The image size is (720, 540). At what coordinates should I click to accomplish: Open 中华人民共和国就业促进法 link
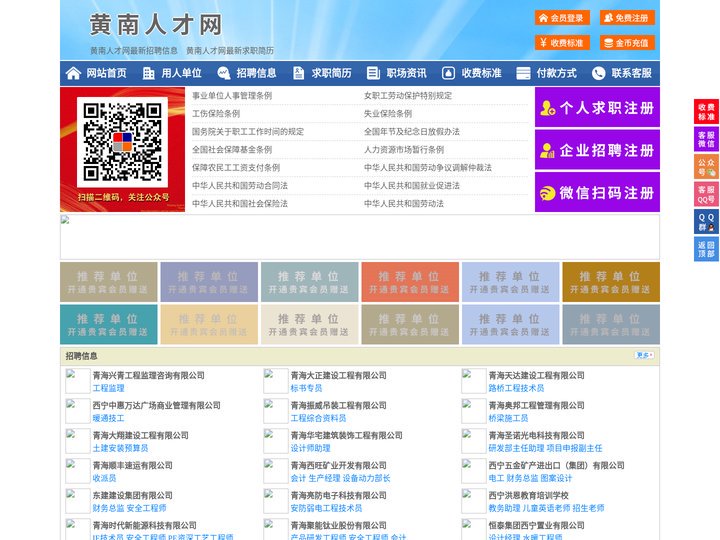point(412,186)
